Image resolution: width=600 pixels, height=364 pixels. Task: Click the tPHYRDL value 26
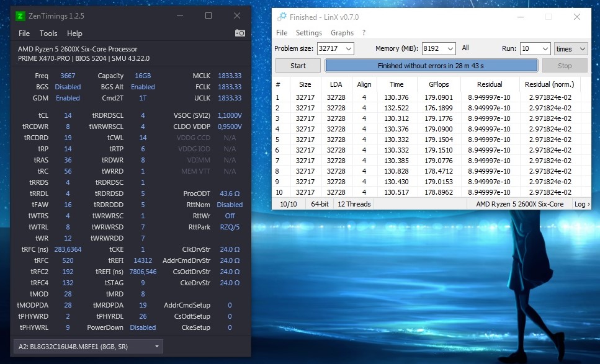(143, 317)
